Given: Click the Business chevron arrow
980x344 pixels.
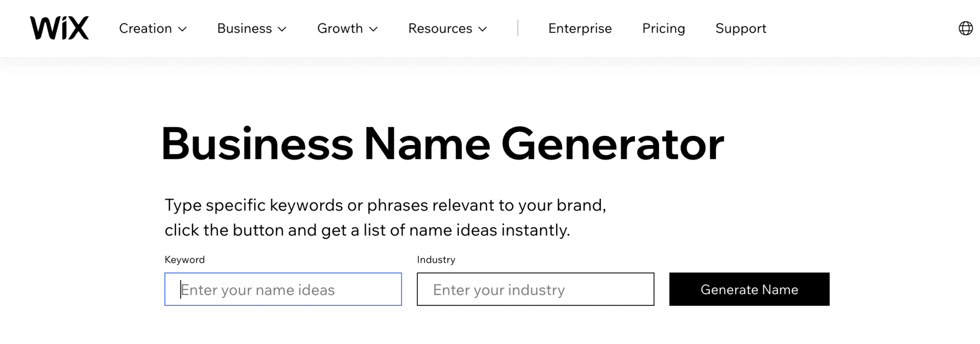Looking at the screenshot, I should [282, 30].
